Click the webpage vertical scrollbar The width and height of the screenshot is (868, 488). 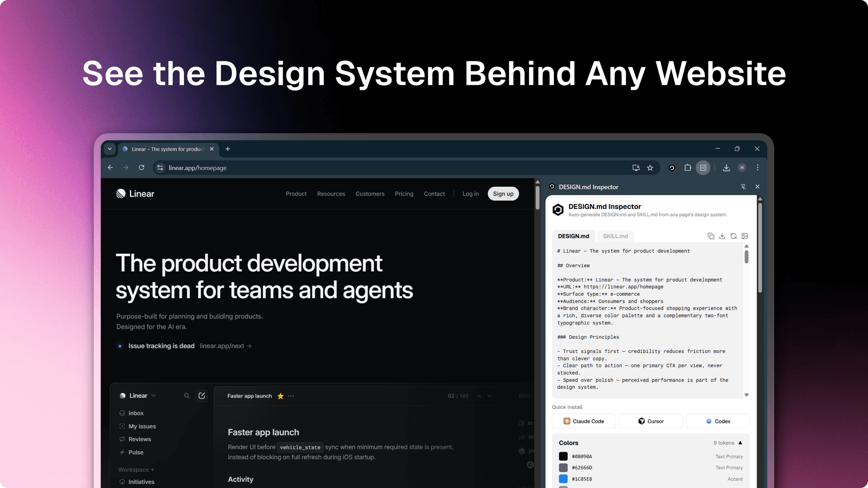pos(538,197)
